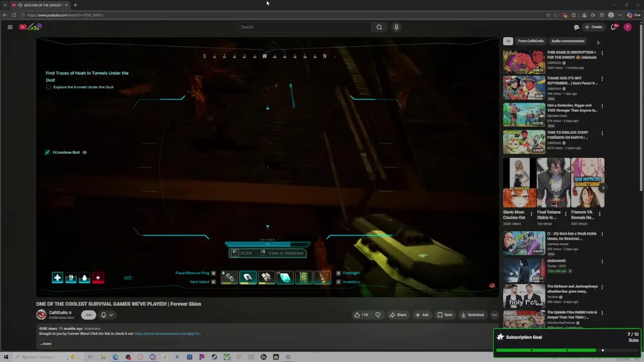
Task: Open 'TIME TO ENSLAVE EVERY POKÉMON' video title
Action: (568, 135)
